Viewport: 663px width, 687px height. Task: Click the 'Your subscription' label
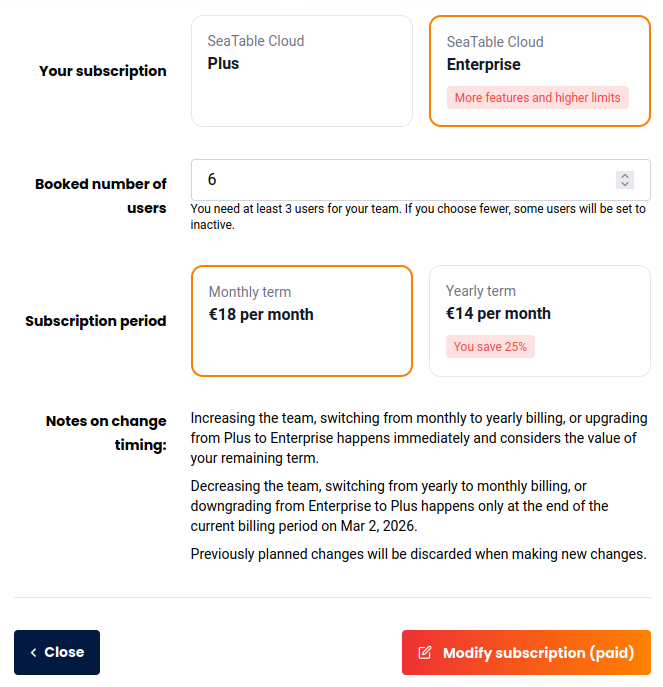(103, 71)
